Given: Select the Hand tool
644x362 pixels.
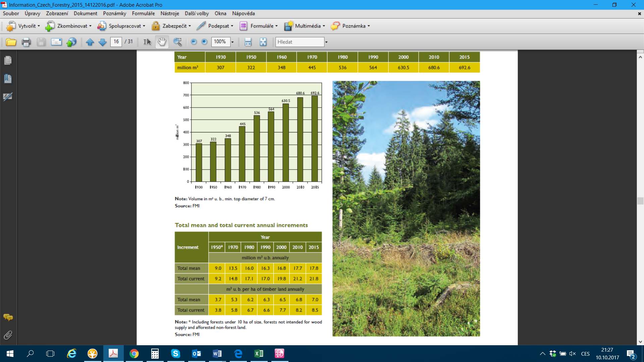Looking at the screenshot, I should click(x=162, y=42).
